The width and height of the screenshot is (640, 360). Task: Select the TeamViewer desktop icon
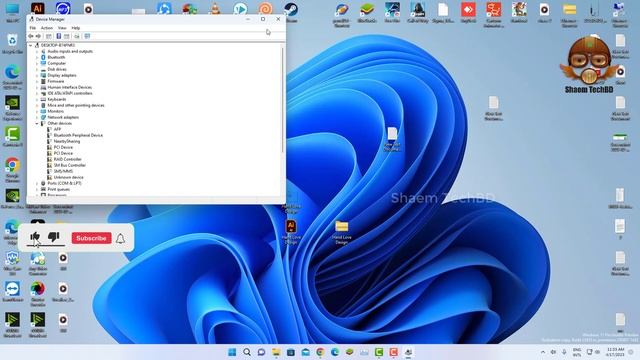pyautogui.click(x=12, y=292)
